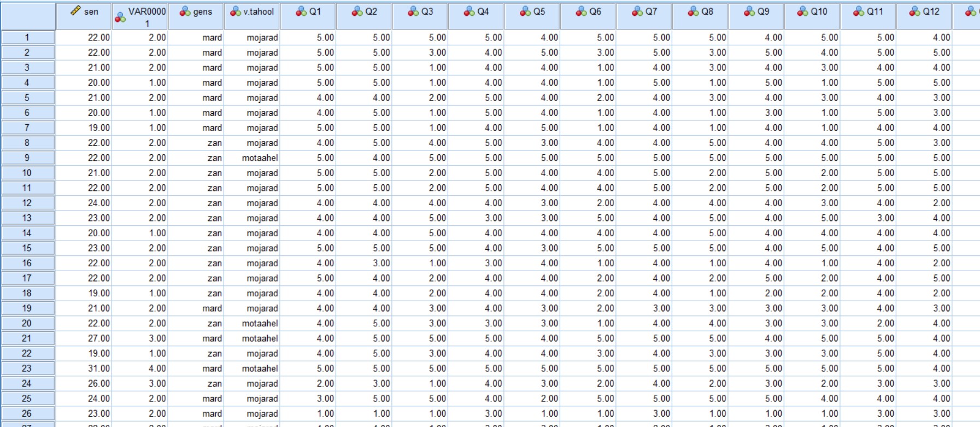
Task: Click the scale ruler icon in sen header
Action: point(76,11)
